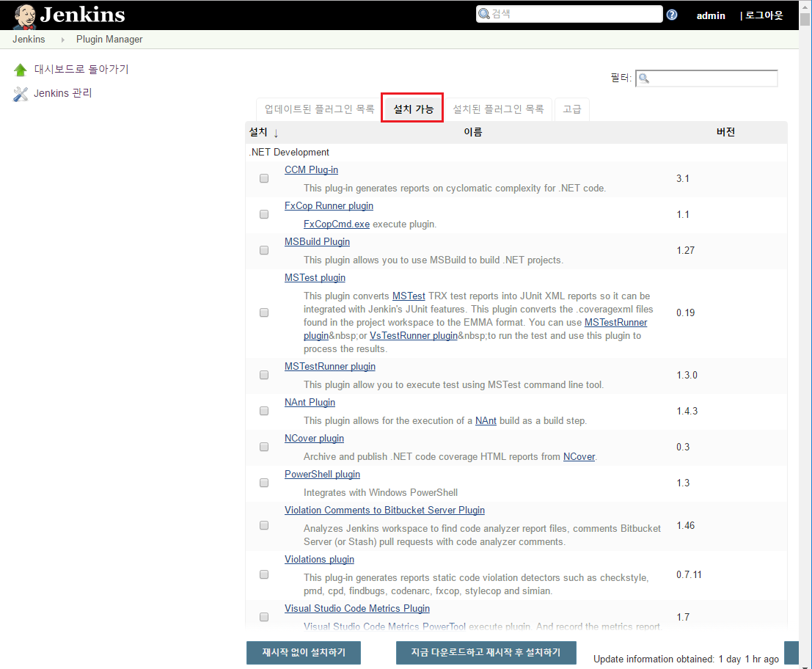Click 로그아웃 to log out
The image size is (812, 669).
[x=764, y=15]
